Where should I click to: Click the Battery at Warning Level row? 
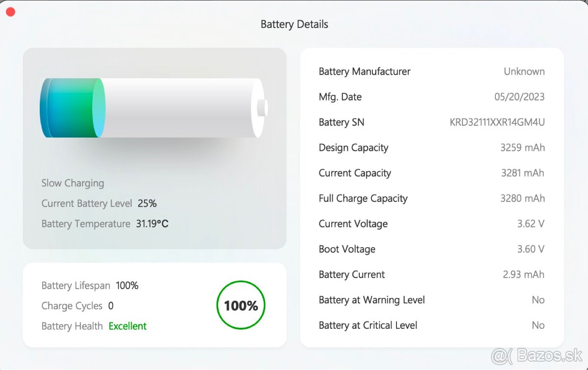[372, 300]
